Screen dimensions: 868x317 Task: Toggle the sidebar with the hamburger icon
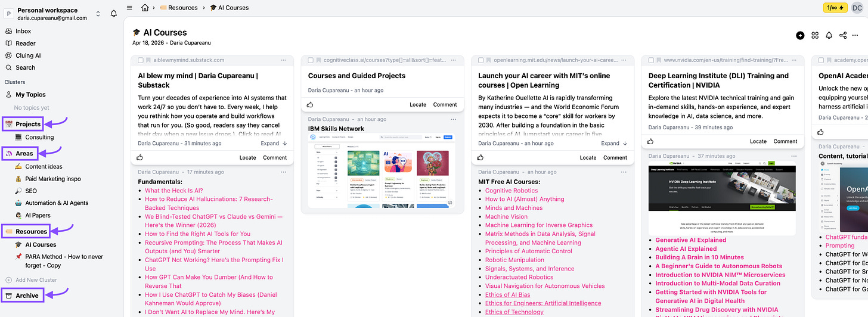[129, 8]
